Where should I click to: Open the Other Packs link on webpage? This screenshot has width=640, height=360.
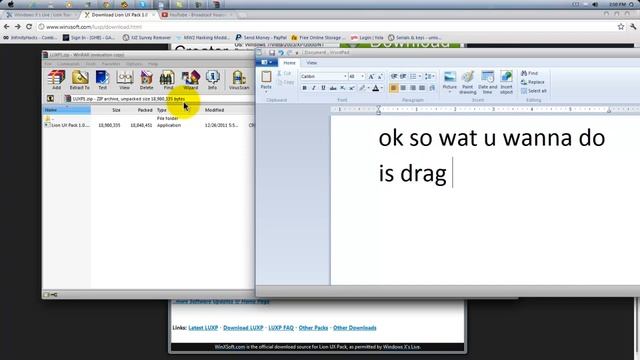313,328
